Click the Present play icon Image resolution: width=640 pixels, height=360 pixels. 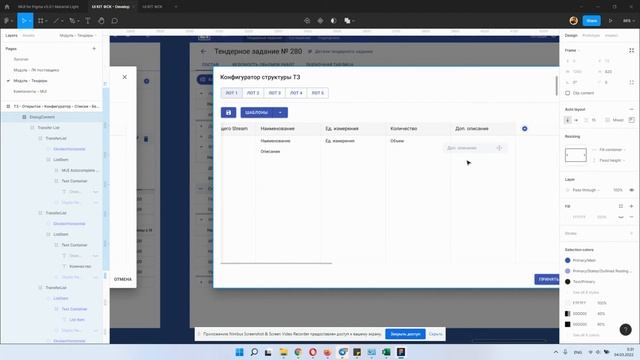click(610, 20)
